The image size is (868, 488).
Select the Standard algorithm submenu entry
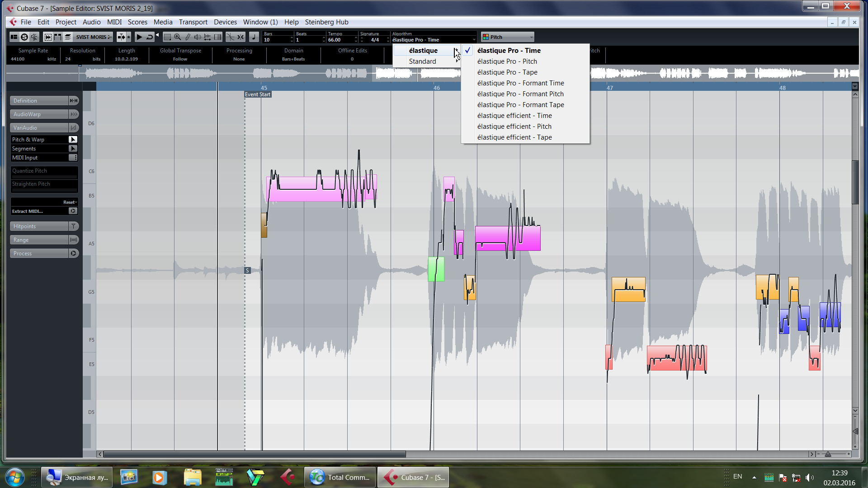tap(426, 61)
